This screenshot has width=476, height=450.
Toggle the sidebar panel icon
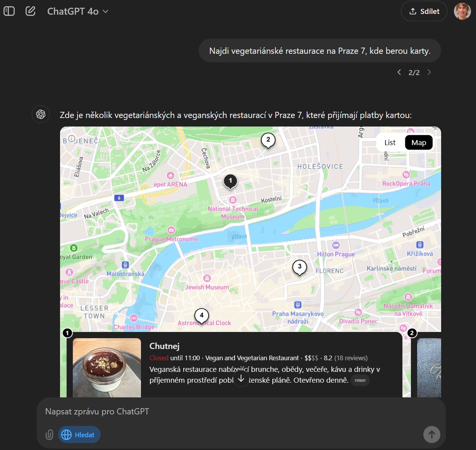point(9,11)
